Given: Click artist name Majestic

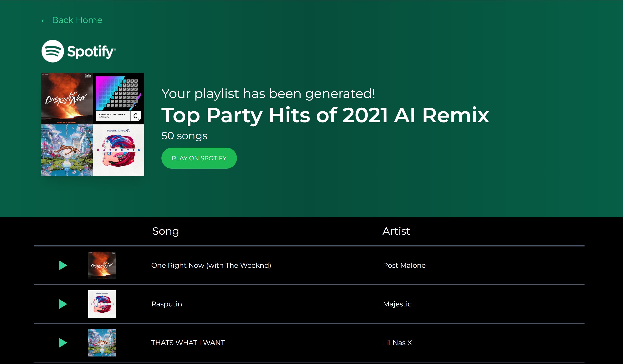Looking at the screenshot, I should (397, 304).
